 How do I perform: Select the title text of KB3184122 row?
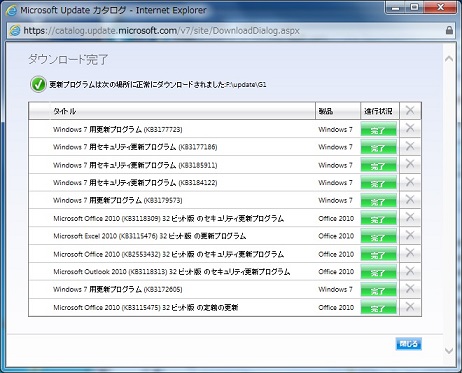135,183
